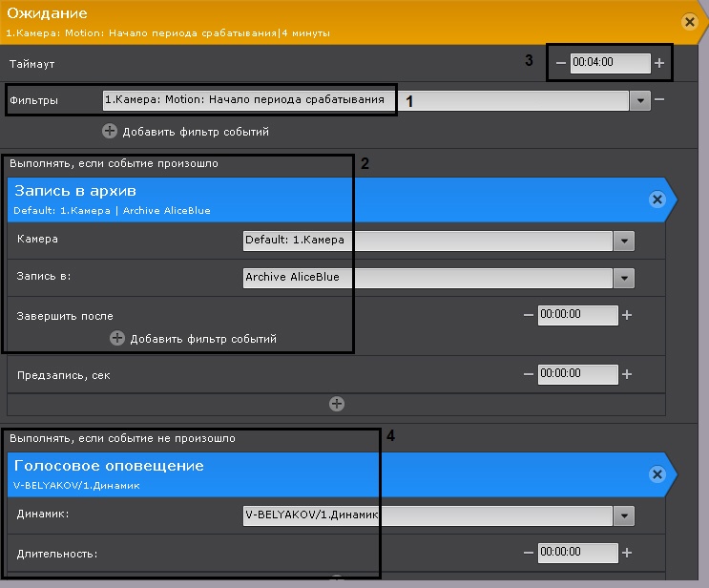Add event filter under Фильтры
The image size is (709, 588).
(x=111, y=131)
